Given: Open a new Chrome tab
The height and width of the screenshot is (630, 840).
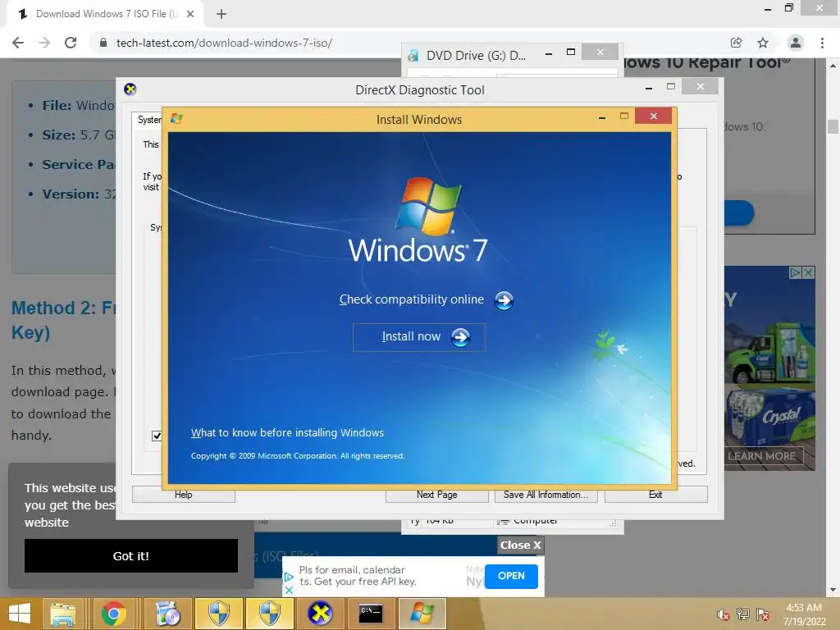Looking at the screenshot, I should [x=221, y=14].
